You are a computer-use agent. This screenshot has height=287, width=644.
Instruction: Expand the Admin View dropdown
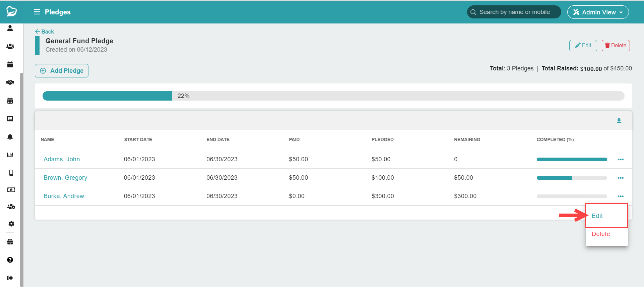pos(598,12)
